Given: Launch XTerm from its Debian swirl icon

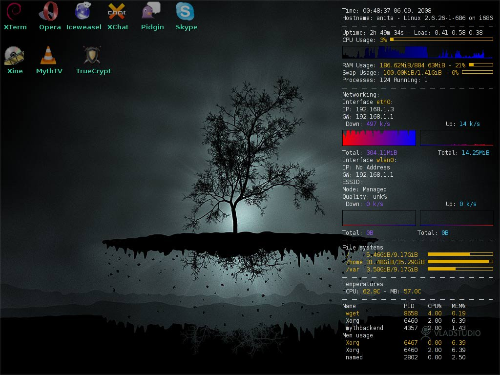Looking at the screenshot, I should 14,11.
